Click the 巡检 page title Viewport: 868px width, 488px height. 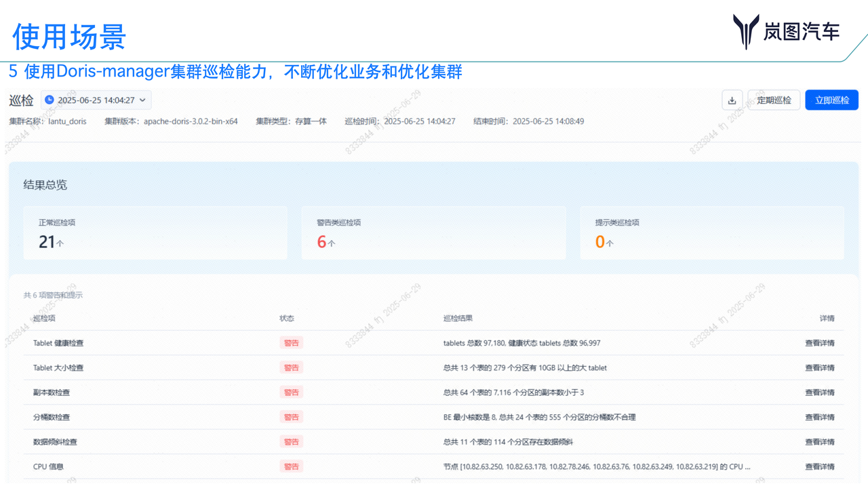pyautogui.click(x=21, y=100)
